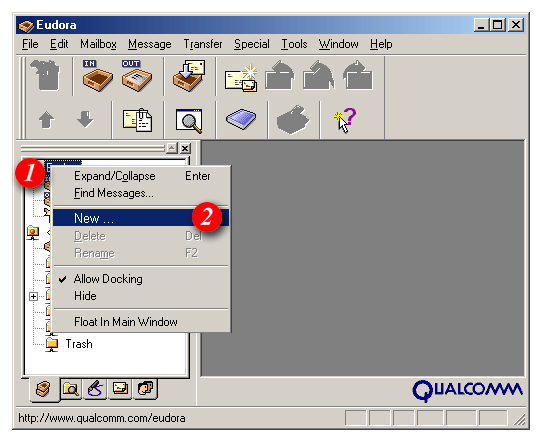543x443 pixels.
Task: Activate the context-sensitive help pointer icon
Action: [345, 120]
